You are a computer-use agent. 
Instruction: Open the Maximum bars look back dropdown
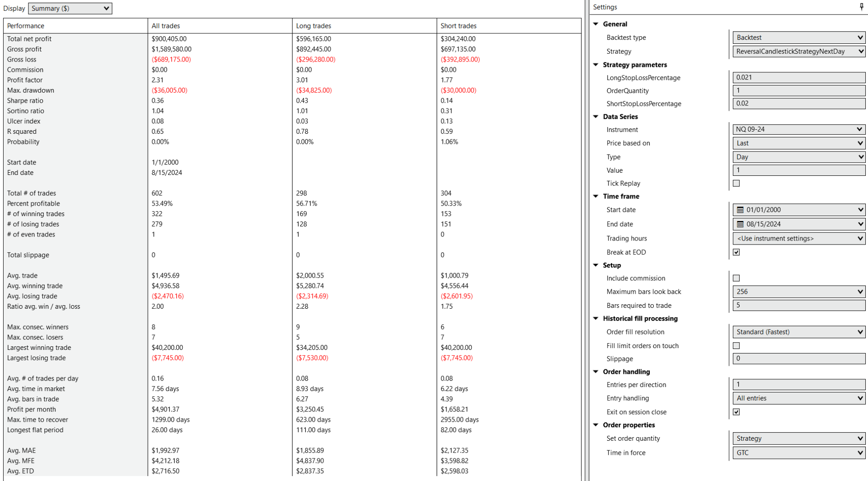[x=799, y=292]
